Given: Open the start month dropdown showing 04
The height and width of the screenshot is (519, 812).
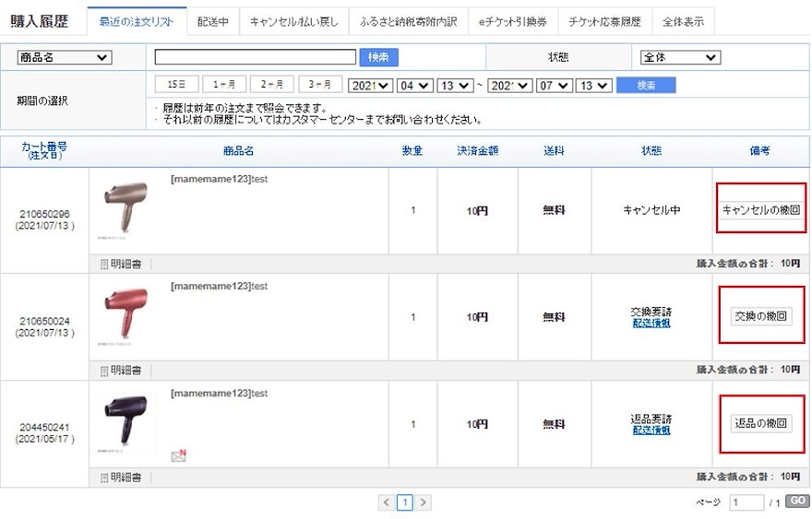Looking at the screenshot, I should click(414, 86).
